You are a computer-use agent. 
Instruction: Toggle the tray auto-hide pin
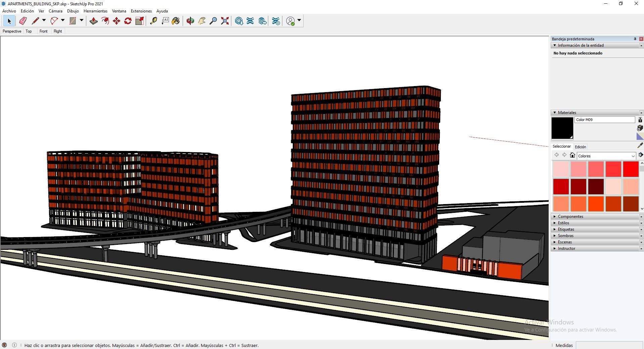(635, 39)
